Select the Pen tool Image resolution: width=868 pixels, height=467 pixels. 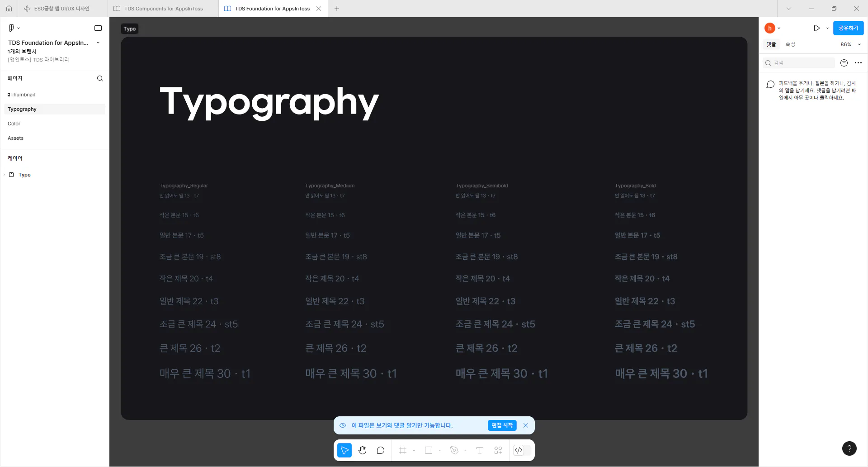[x=454, y=450]
